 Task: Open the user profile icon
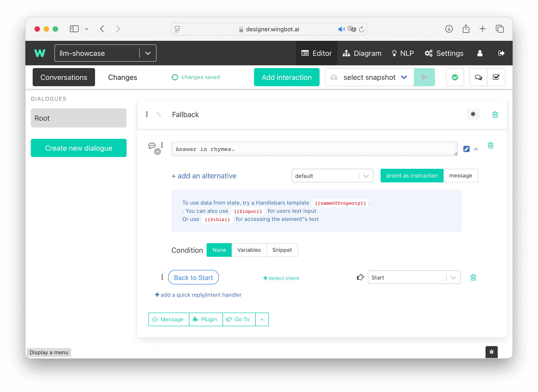tap(480, 53)
